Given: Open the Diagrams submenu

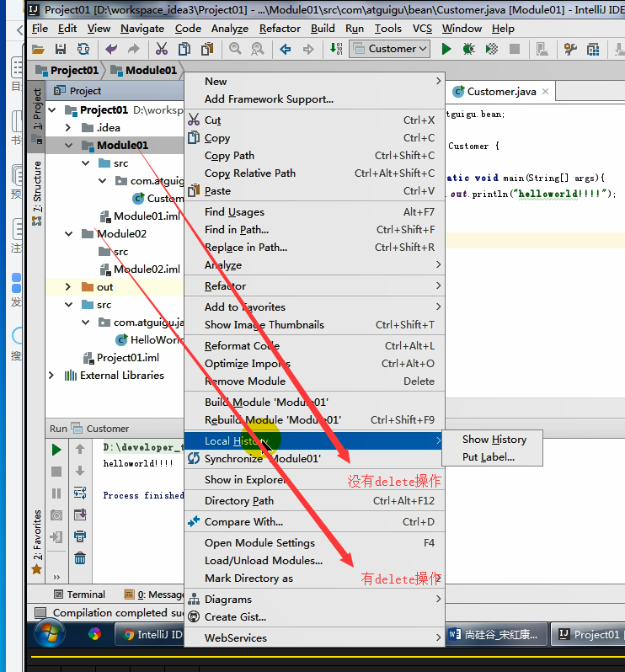Looking at the screenshot, I should click(x=314, y=599).
